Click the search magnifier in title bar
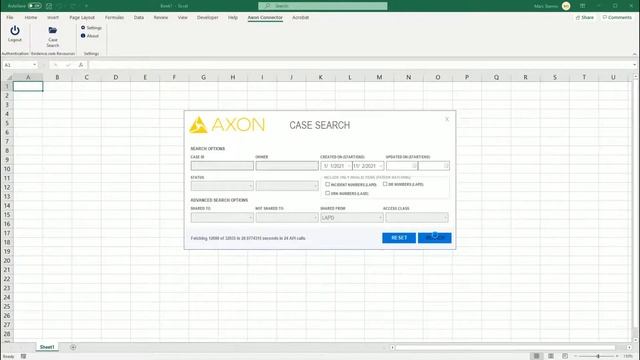640x360 pixels. 268,6
